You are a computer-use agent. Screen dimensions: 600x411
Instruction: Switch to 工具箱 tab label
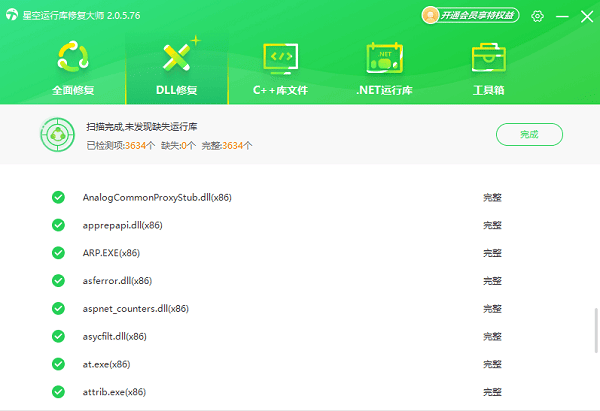point(489,90)
